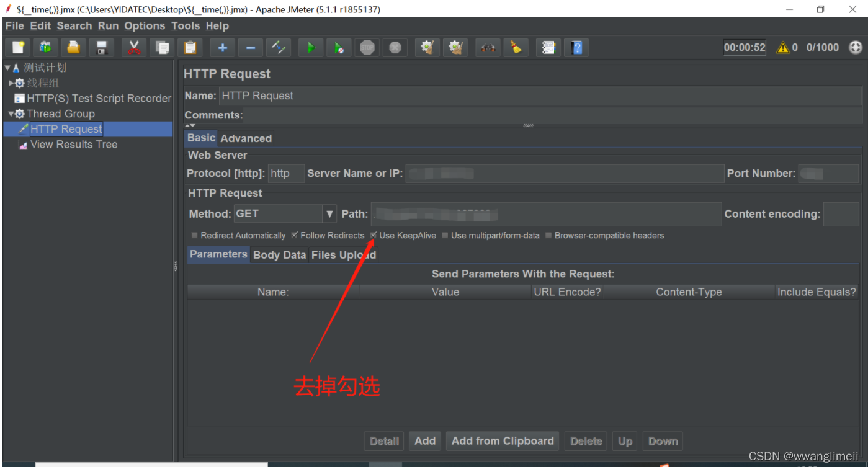This screenshot has width=868, height=469.
Task: Uncheck the Use KeepAlive checkbox
Action: (374, 235)
